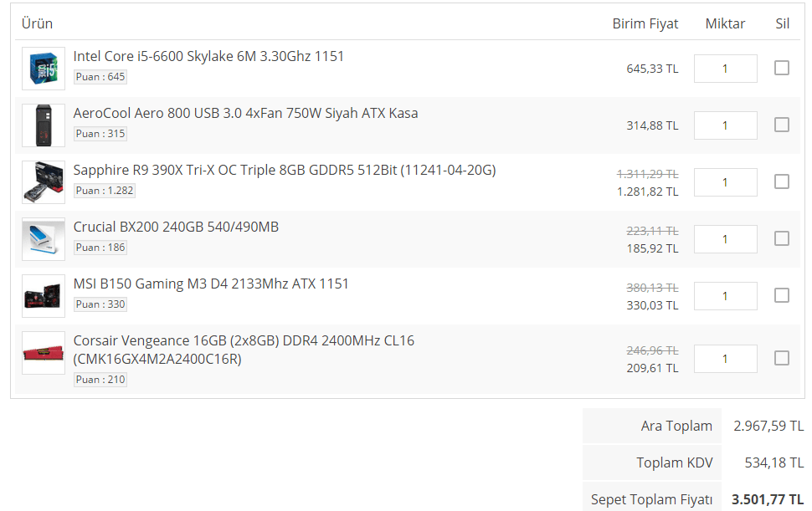Select the Crucial BX200 delete checkbox
This screenshot has width=812, height=511.
click(782, 238)
